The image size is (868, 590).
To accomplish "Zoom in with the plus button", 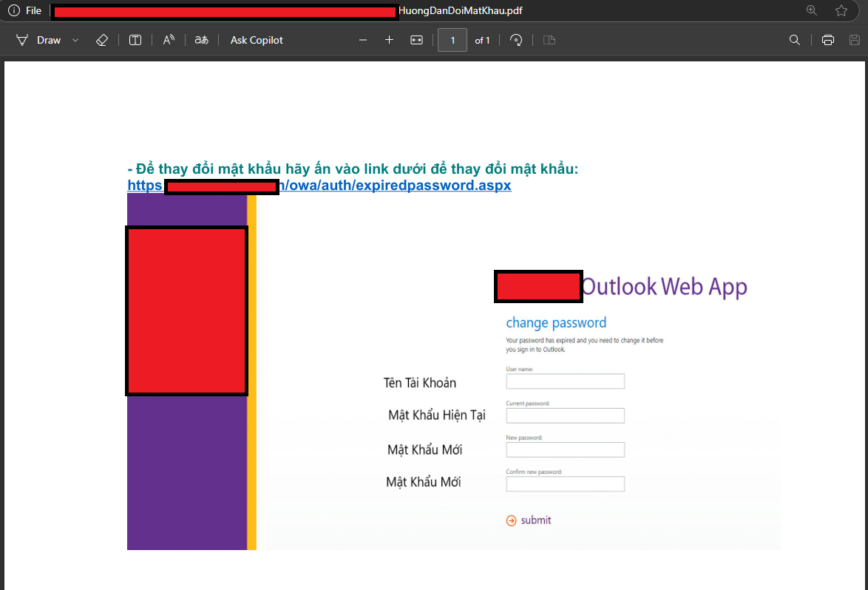I will pos(389,40).
